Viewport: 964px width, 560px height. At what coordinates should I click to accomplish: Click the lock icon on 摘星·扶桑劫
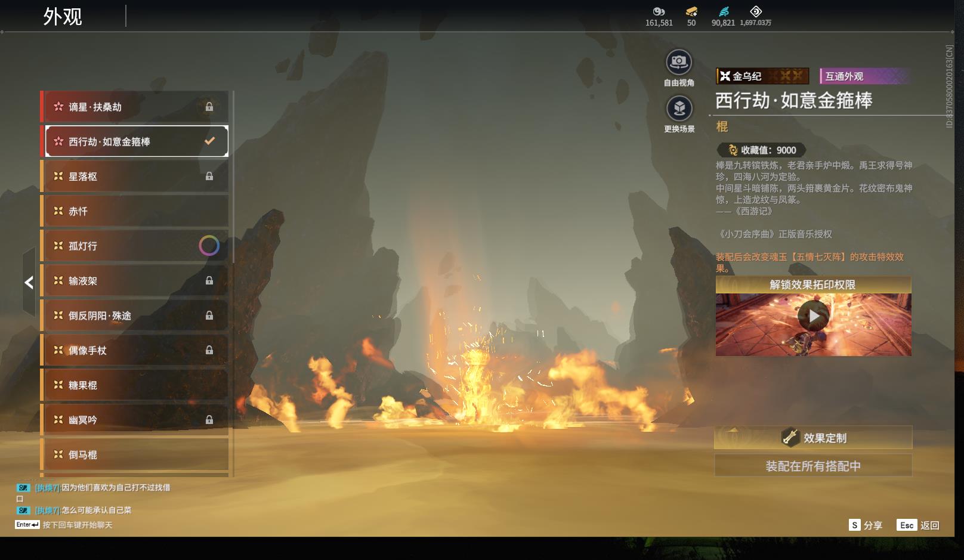(209, 107)
